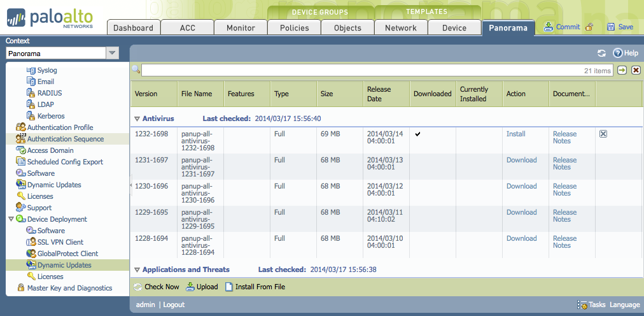Click the Support icon in sidebar
The width and height of the screenshot is (644, 316).
pos(21,208)
